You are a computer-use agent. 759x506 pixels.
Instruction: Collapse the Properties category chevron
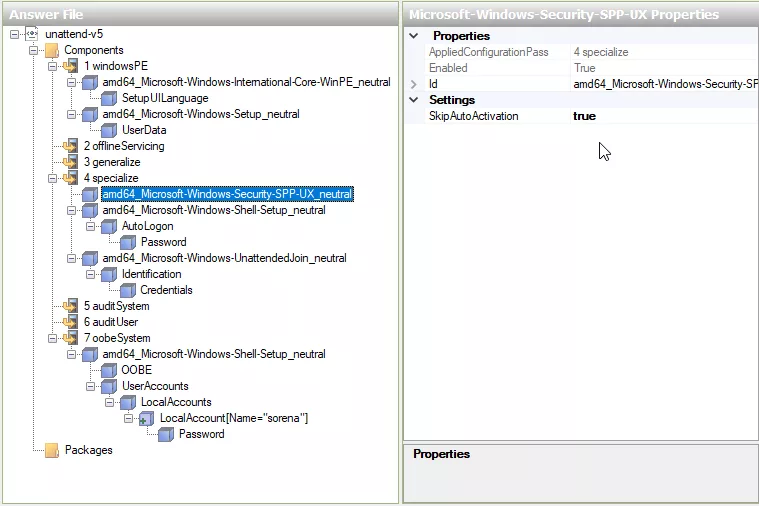tap(414, 36)
